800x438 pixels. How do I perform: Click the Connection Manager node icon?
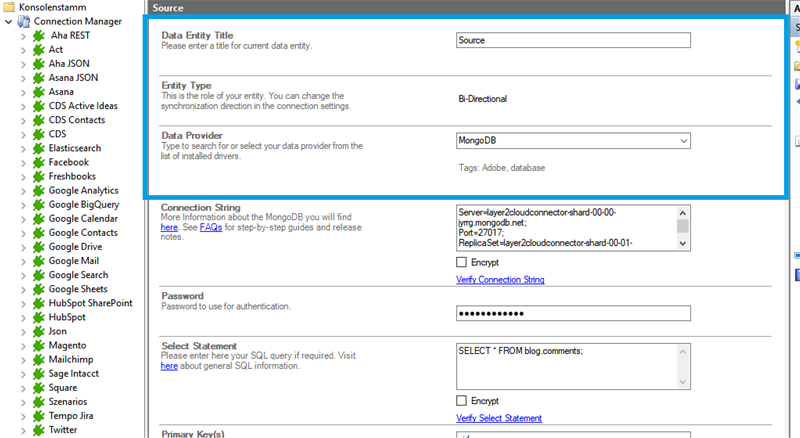pyautogui.click(x=23, y=21)
